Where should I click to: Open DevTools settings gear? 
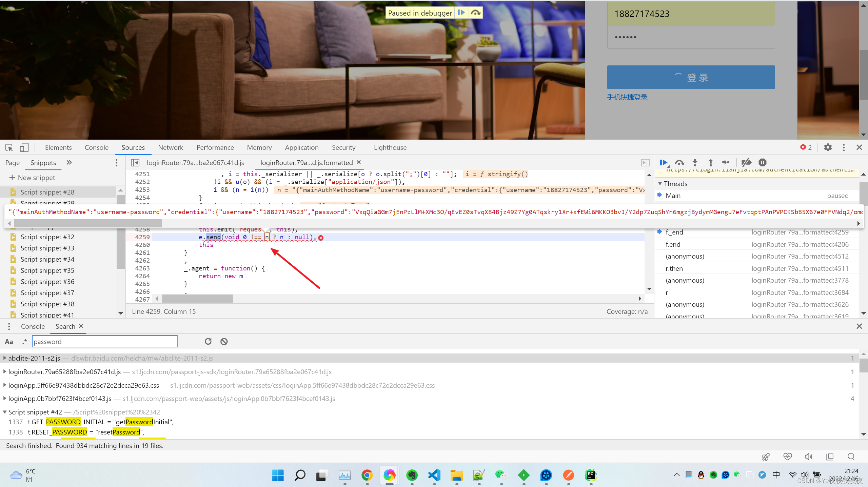point(828,147)
